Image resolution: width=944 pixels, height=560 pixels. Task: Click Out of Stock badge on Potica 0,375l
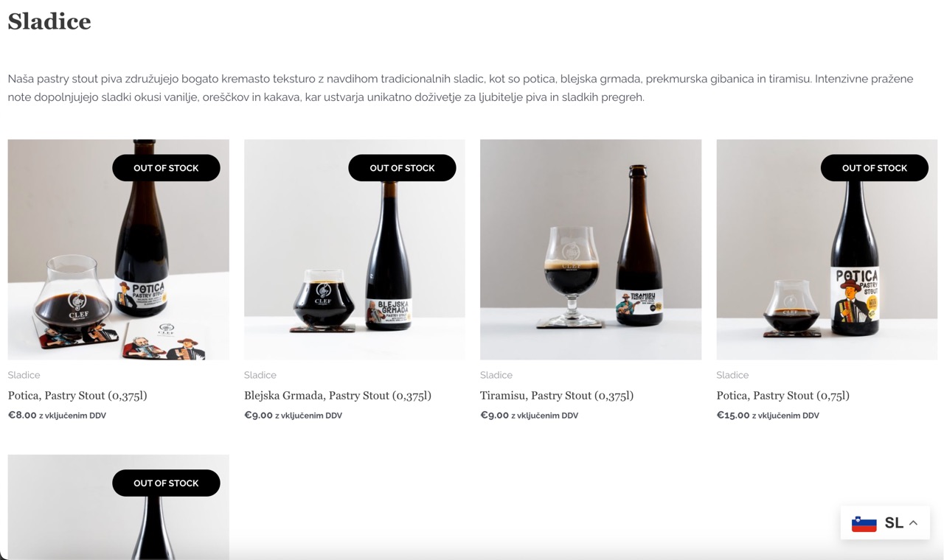click(166, 168)
